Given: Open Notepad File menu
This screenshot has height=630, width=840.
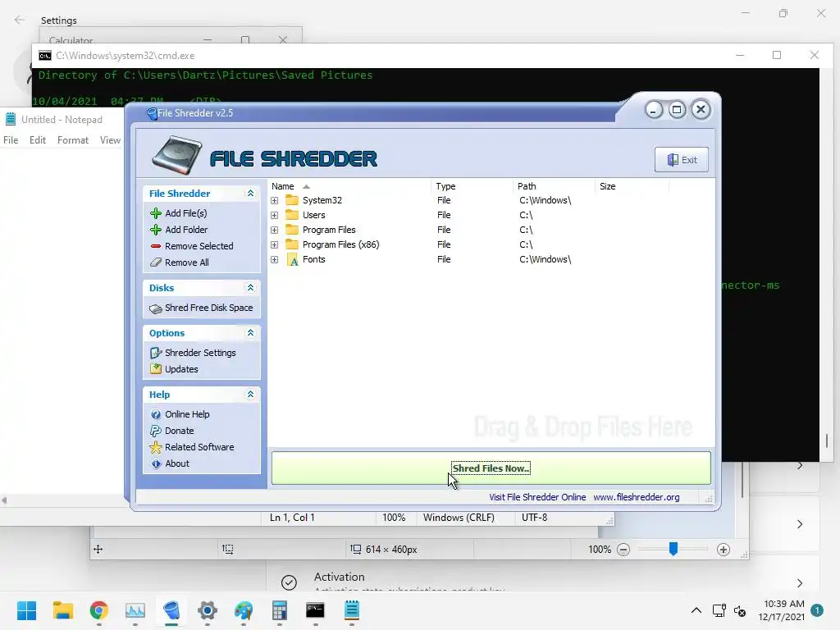Looking at the screenshot, I should coord(11,140).
